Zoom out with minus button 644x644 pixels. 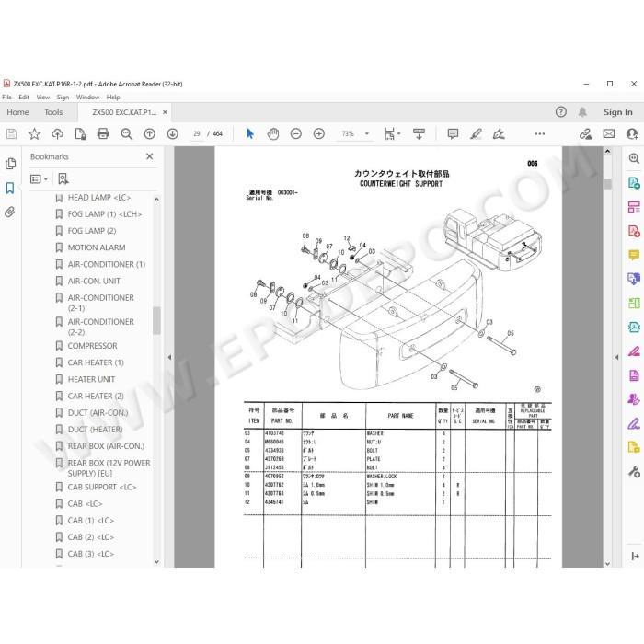coord(295,134)
